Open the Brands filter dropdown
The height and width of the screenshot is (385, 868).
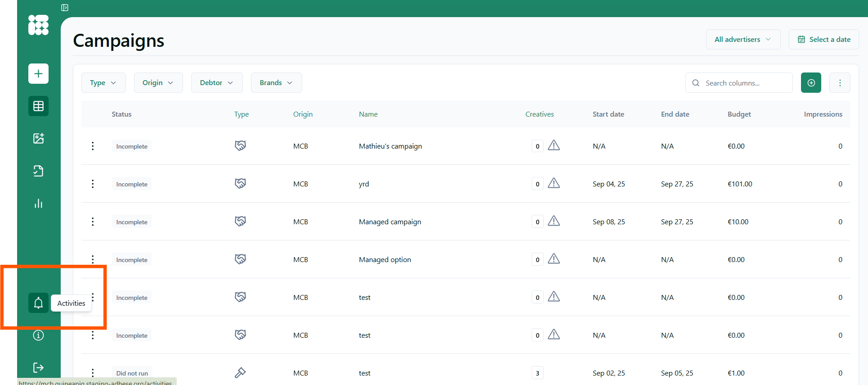pos(276,83)
